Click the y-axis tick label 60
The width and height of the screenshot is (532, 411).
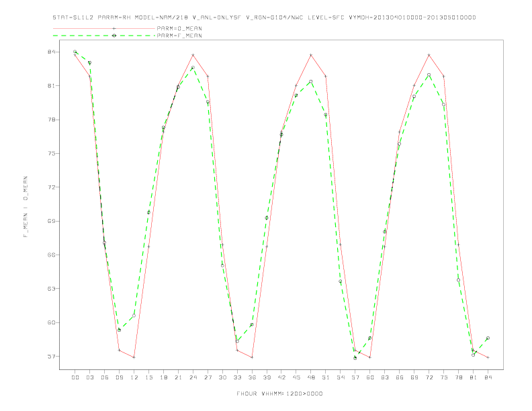pyautogui.click(x=52, y=322)
